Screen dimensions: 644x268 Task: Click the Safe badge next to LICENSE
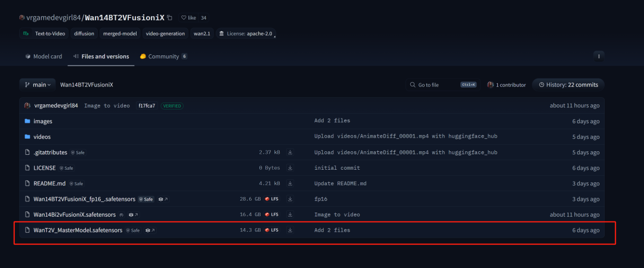(67, 169)
